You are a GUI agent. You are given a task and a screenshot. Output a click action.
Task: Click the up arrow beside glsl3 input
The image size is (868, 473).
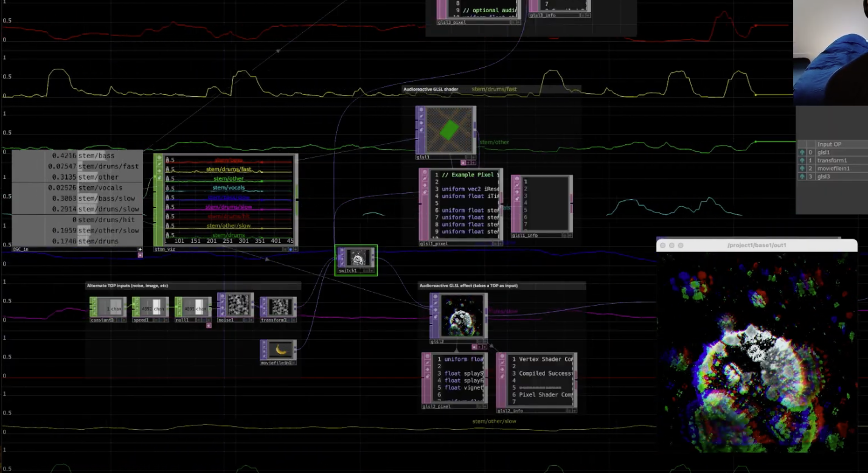click(802, 177)
